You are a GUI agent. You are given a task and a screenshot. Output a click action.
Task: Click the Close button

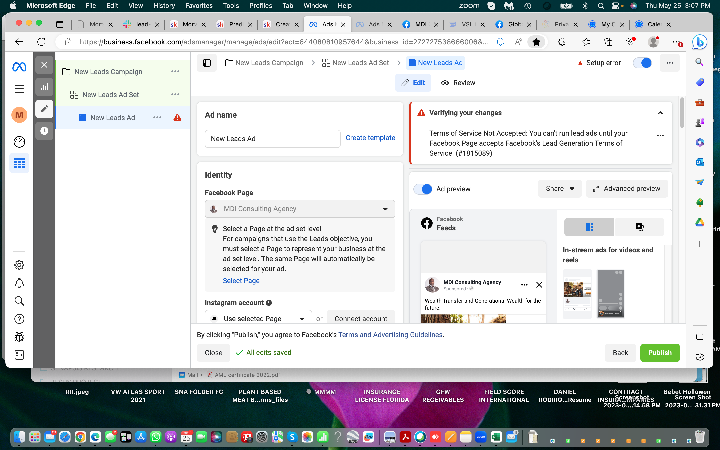(x=213, y=353)
